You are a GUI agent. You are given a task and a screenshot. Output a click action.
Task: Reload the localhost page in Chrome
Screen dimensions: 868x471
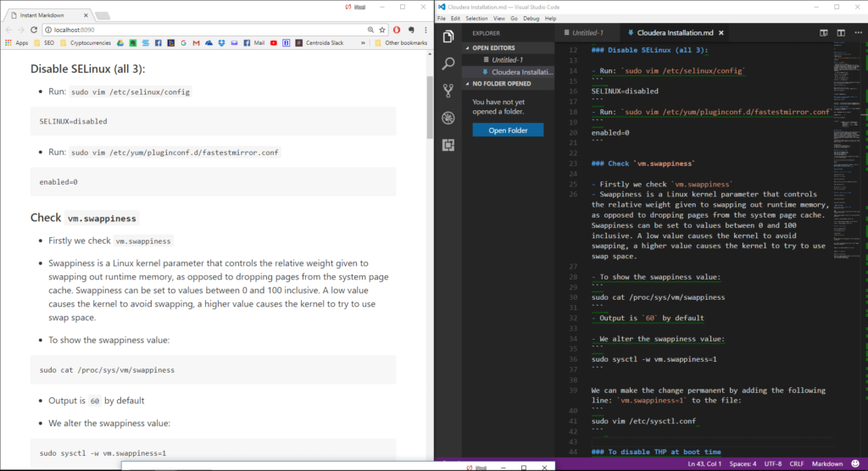(x=34, y=30)
